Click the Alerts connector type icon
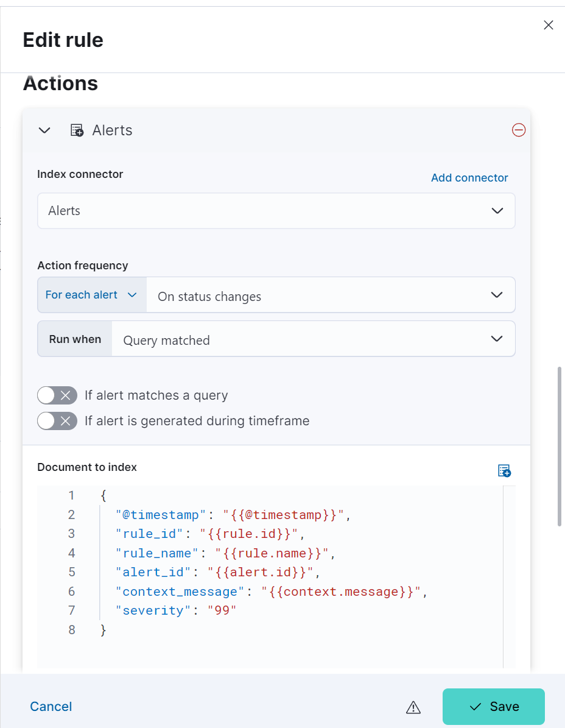Screen dimensions: 565x728 click(x=77, y=130)
